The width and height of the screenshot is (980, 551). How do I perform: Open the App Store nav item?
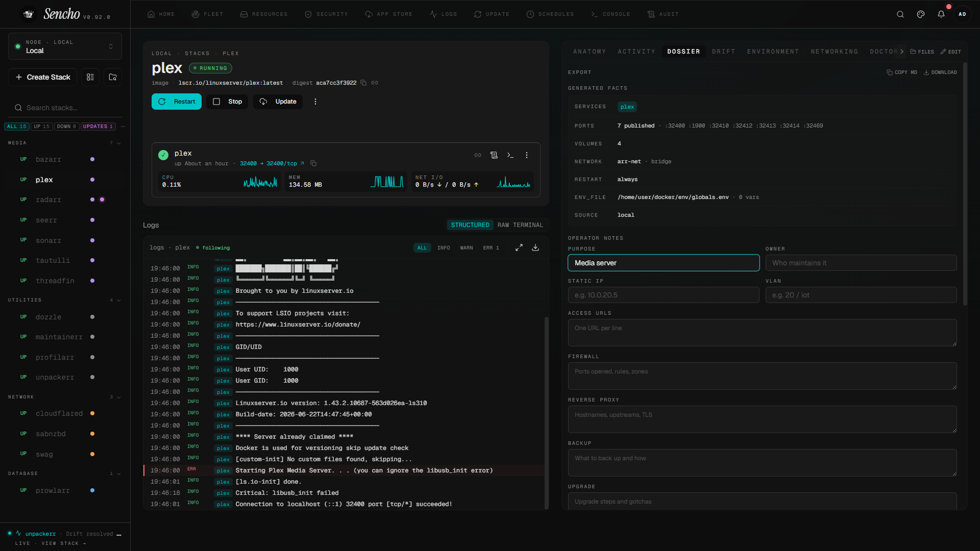coord(388,14)
